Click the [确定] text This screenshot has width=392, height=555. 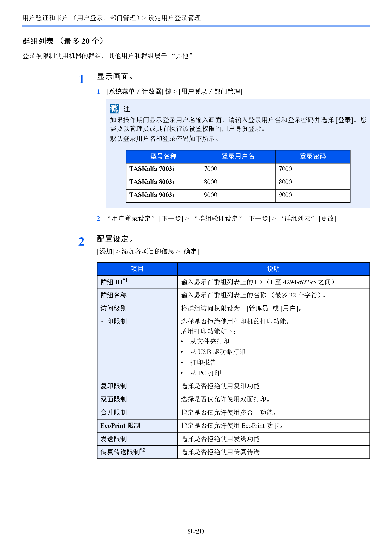tap(190, 252)
